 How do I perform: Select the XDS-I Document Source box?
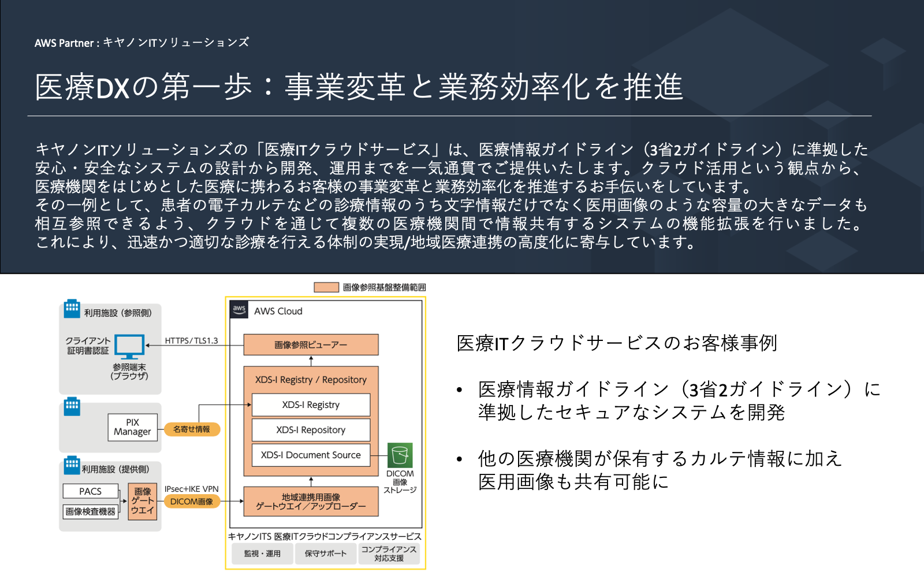[x=311, y=455]
